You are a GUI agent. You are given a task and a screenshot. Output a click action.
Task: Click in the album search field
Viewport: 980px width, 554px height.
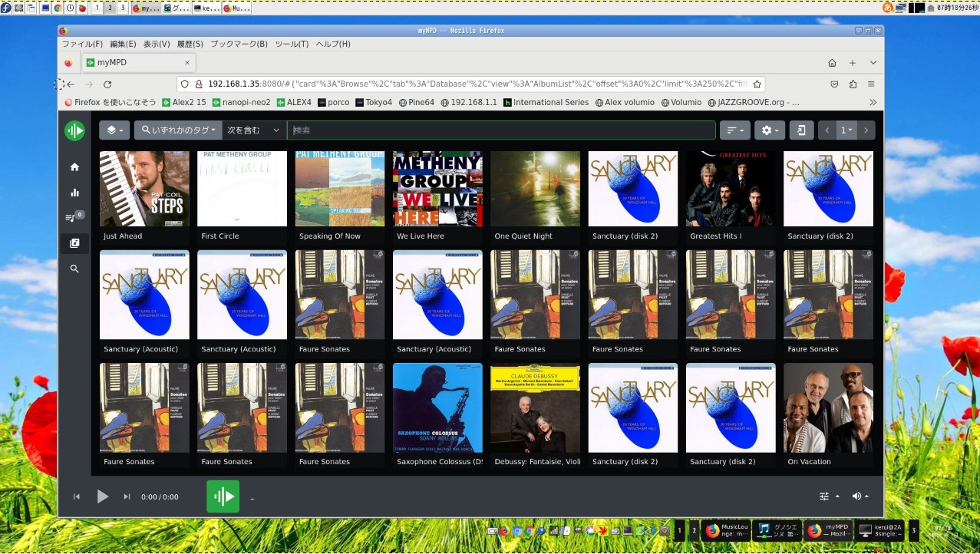click(500, 130)
